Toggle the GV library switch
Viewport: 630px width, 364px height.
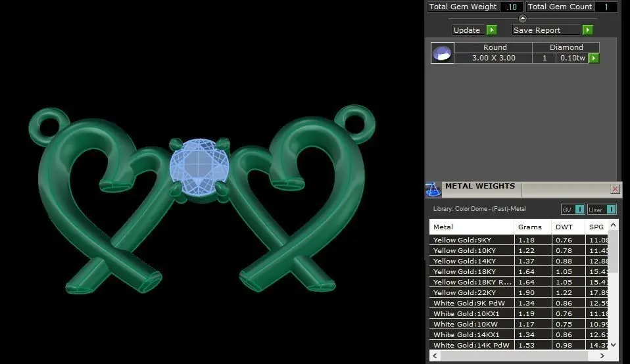(x=580, y=210)
